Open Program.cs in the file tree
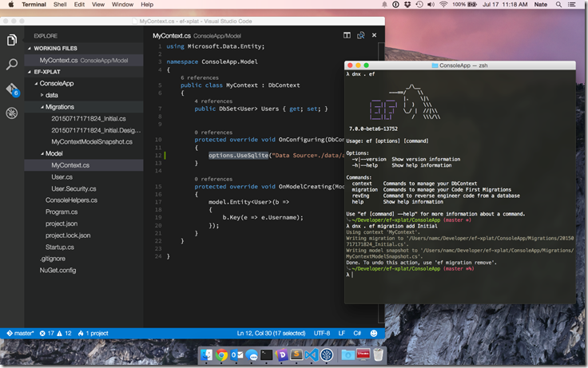 pos(62,212)
